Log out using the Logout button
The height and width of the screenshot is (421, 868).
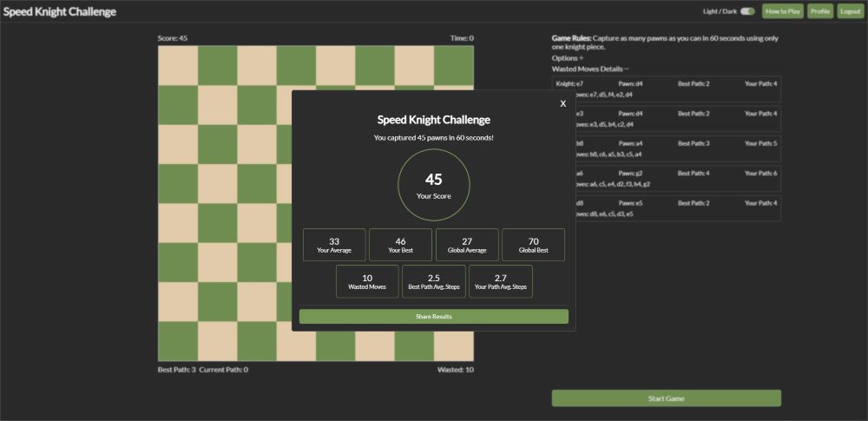(x=851, y=11)
